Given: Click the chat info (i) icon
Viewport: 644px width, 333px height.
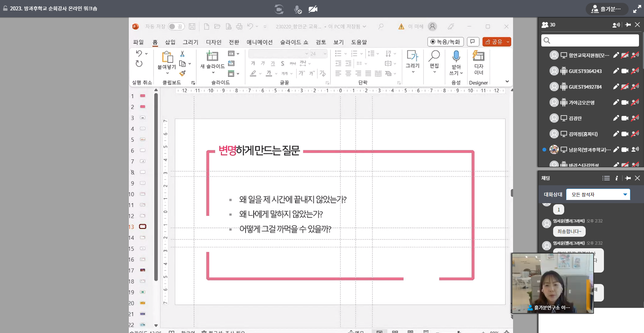Looking at the screenshot, I should [x=616, y=178].
